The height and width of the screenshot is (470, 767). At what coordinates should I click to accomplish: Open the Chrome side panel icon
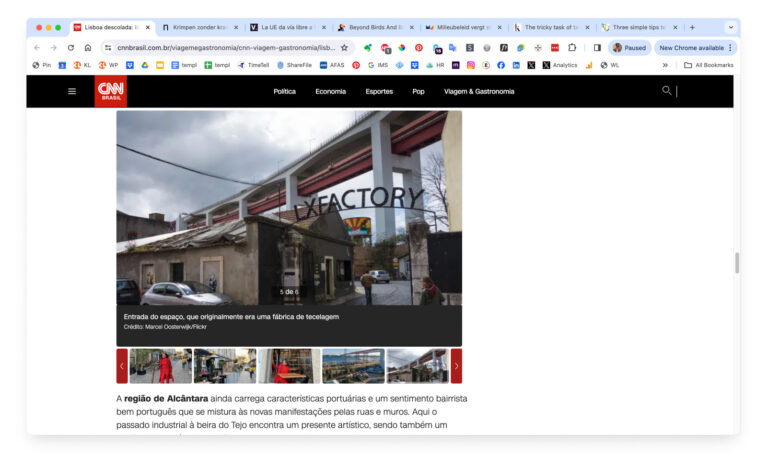(597, 47)
